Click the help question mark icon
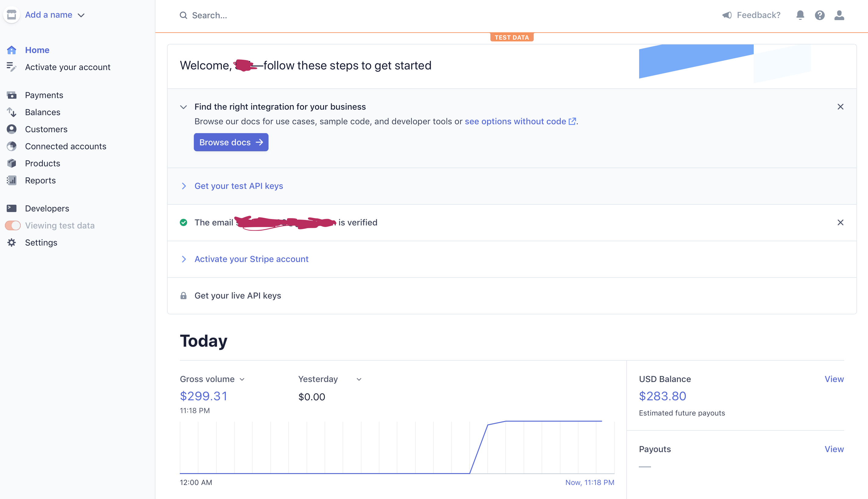 tap(820, 15)
